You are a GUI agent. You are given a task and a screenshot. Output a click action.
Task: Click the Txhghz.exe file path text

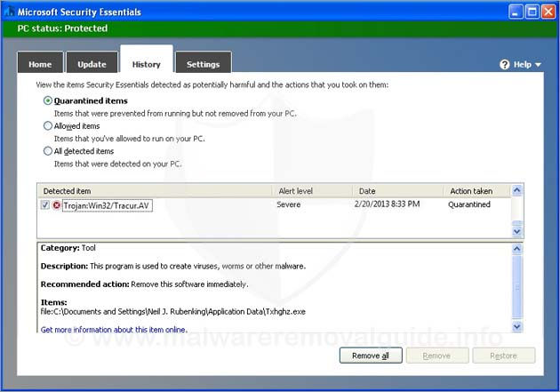coord(172,312)
